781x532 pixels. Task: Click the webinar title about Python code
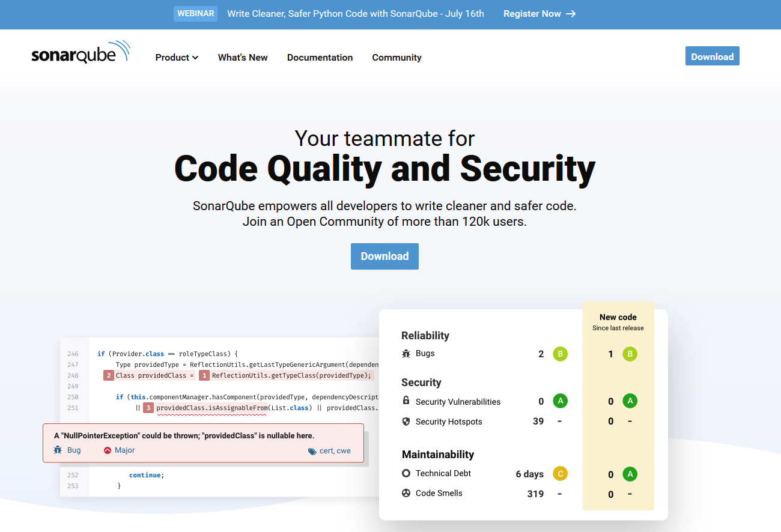tap(356, 14)
